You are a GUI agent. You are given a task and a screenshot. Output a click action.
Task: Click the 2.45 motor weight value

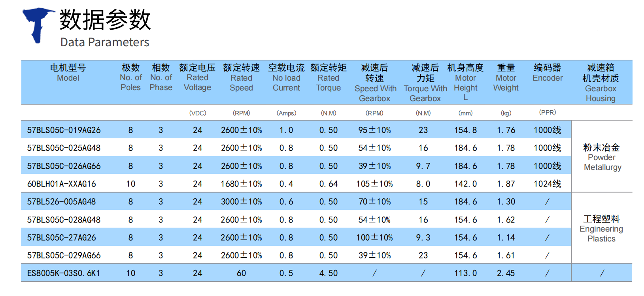click(506, 273)
